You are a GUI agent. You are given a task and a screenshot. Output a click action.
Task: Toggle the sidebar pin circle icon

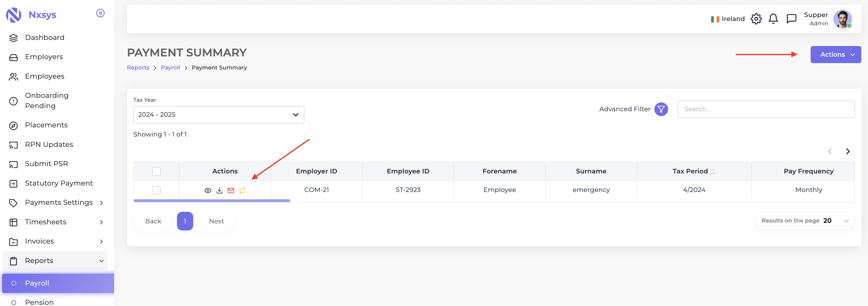tap(100, 13)
